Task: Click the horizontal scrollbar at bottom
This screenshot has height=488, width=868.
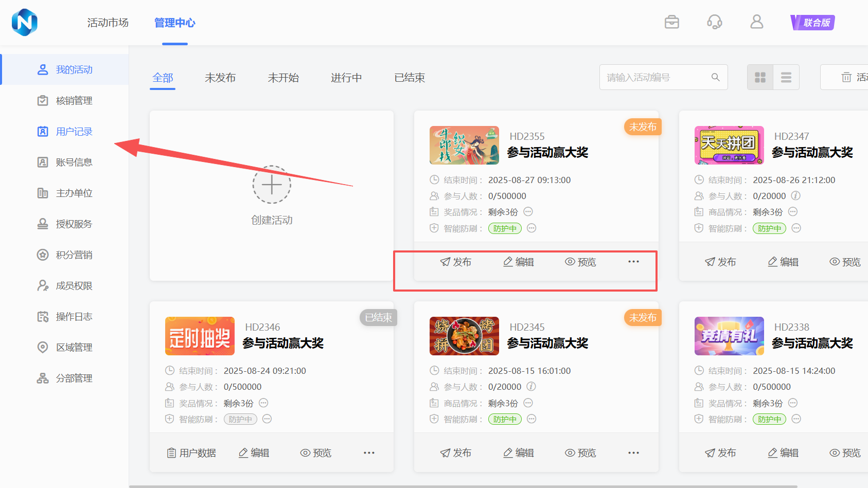Action: pos(463,486)
